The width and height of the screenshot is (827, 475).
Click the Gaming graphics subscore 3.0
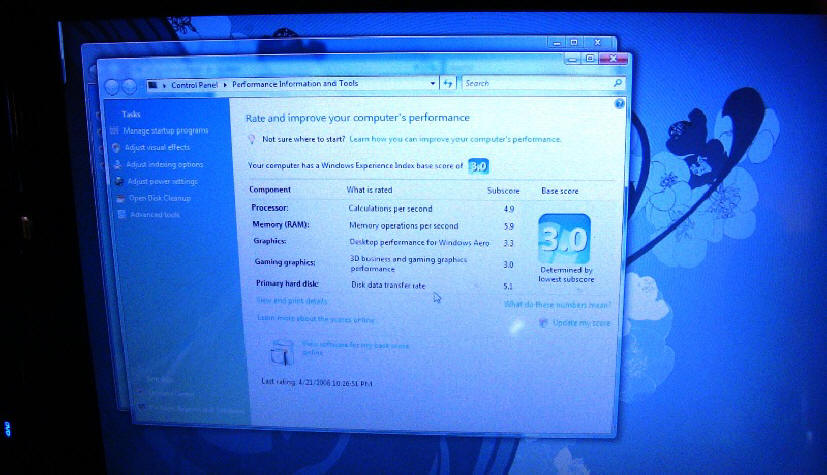[x=508, y=265]
